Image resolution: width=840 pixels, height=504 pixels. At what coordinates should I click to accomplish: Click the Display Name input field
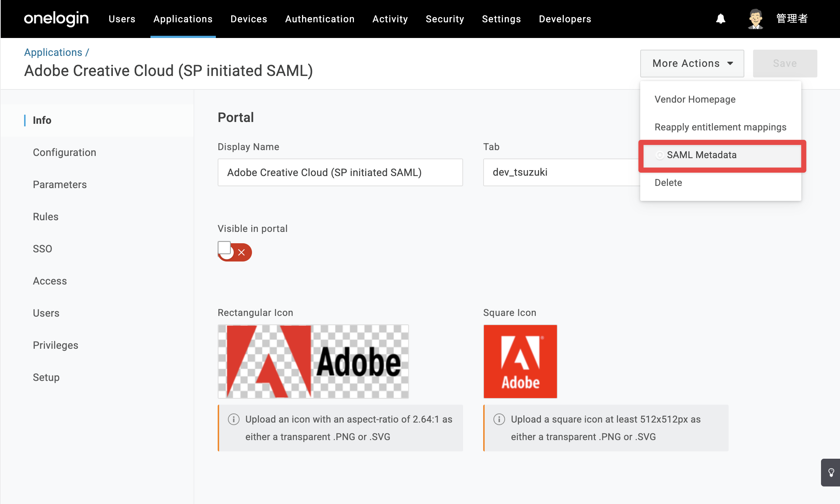click(340, 172)
